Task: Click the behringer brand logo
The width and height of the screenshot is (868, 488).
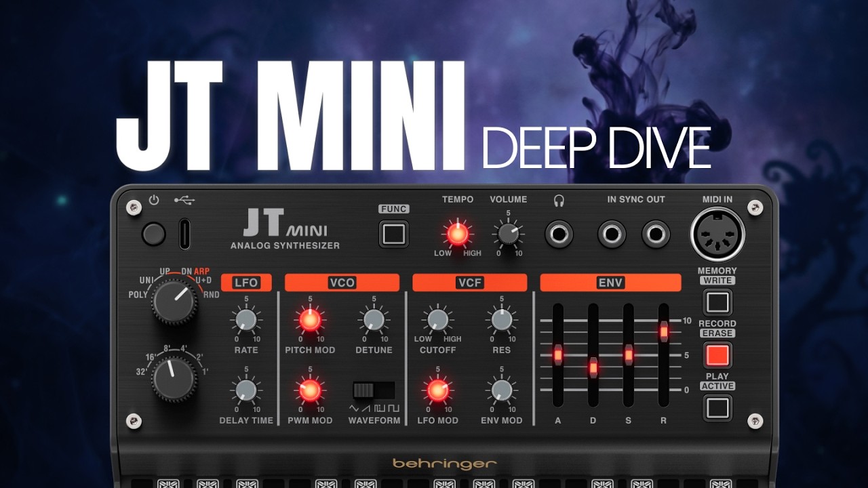Action: coord(444,464)
